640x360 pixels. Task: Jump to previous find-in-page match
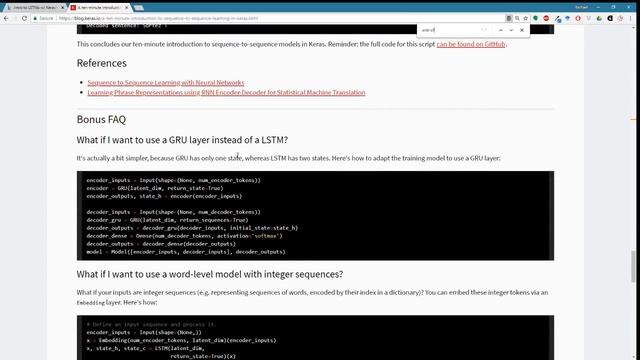500,30
